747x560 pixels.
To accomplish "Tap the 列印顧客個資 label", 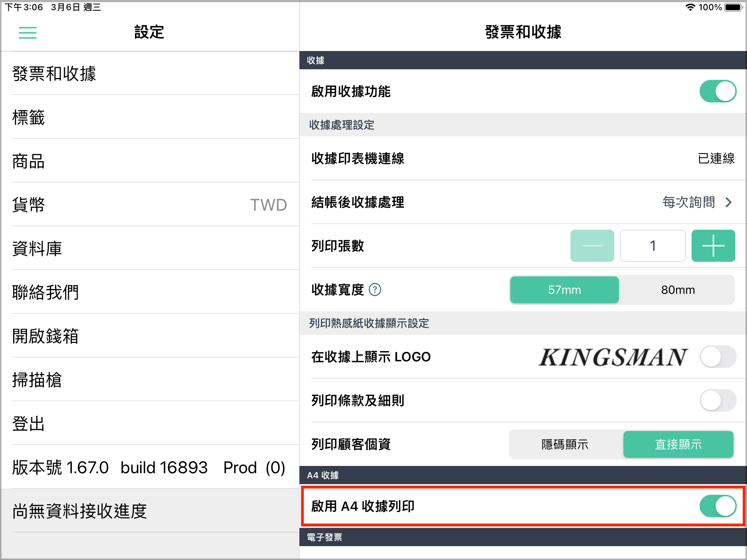I will coord(351,444).
